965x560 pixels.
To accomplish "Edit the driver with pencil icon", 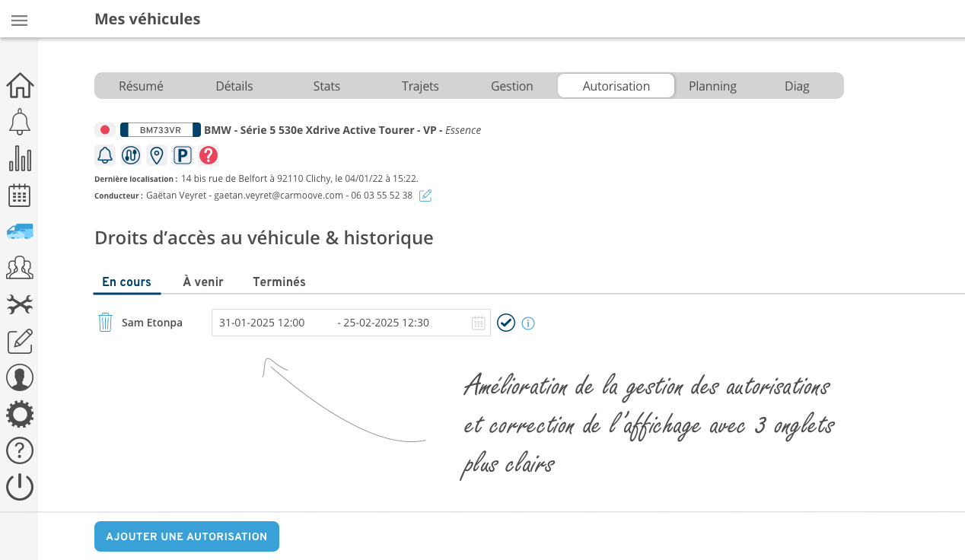I will coord(426,196).
